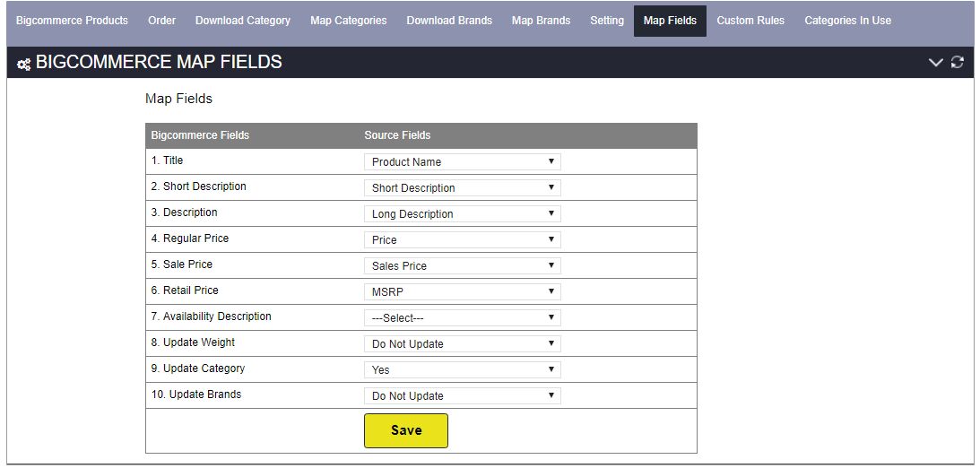The image size is (980, 468).
Task: Click the "Bigcommerce Fields" column header
Action: point(200,135)
